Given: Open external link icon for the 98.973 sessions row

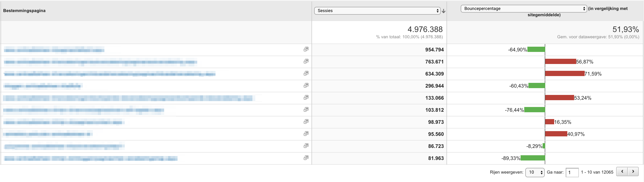Looking at the screenshot, I should 306,122.
